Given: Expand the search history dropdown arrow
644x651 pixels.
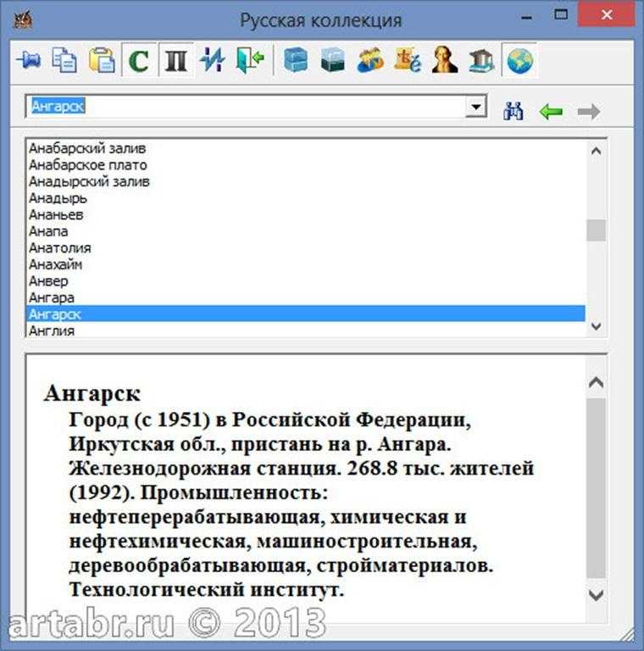Looking at the screenshot, I should [x=475, y=107].
